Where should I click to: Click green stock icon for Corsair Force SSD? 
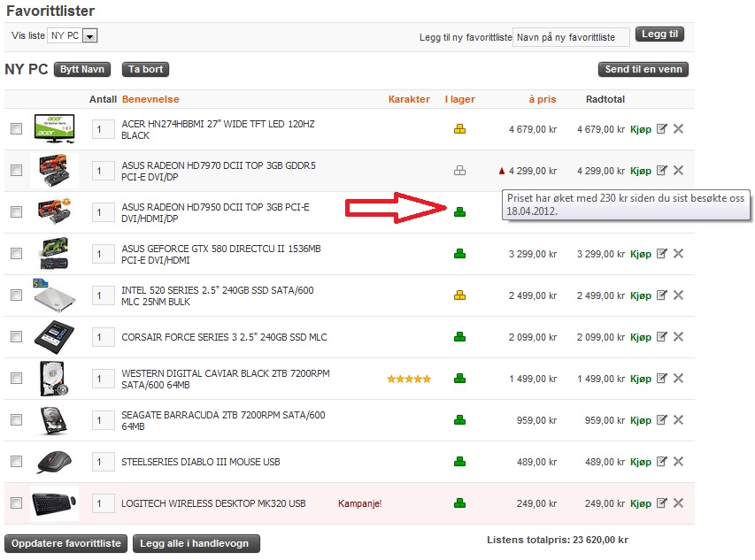[459, 337]
